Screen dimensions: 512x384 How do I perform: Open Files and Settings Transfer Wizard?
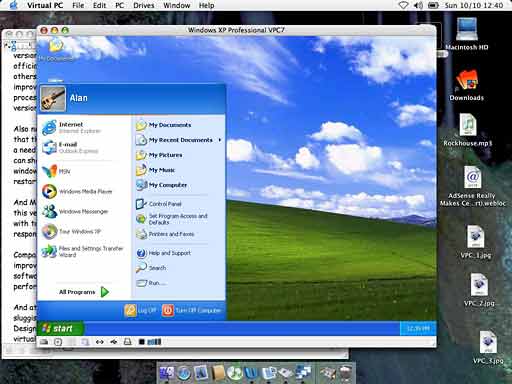pos(83,251)
